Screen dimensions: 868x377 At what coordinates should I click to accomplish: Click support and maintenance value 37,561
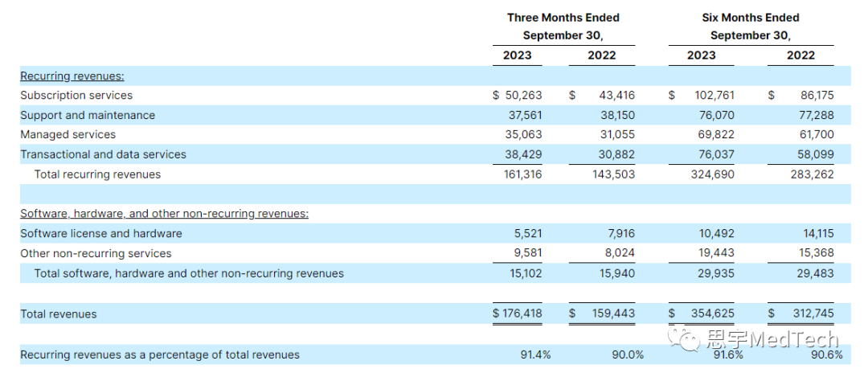(524, 115)
